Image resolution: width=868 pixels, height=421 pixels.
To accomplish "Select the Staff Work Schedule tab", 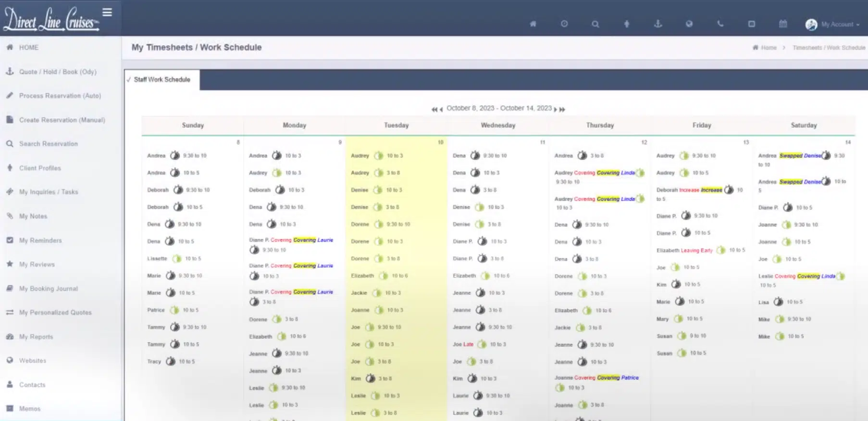I will [162, 80].
